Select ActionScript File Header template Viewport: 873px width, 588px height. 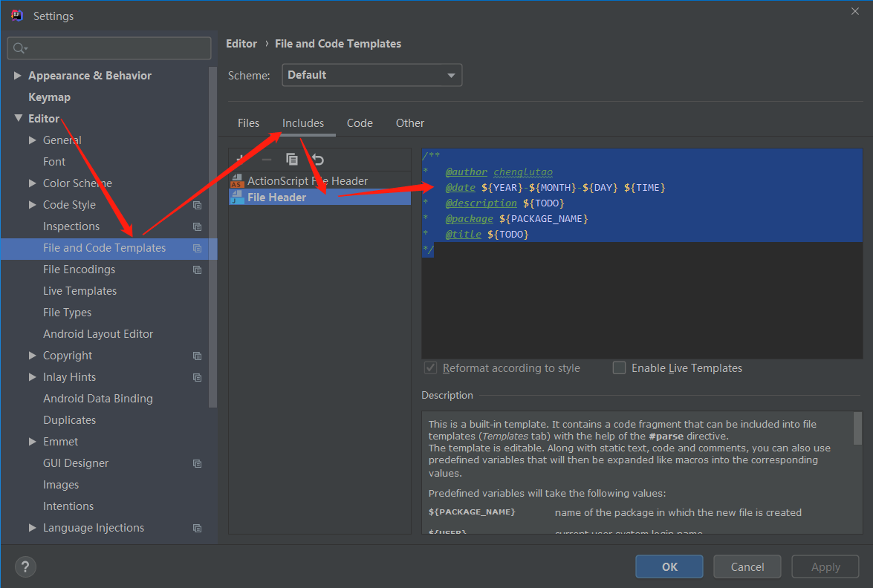(319, 181)
